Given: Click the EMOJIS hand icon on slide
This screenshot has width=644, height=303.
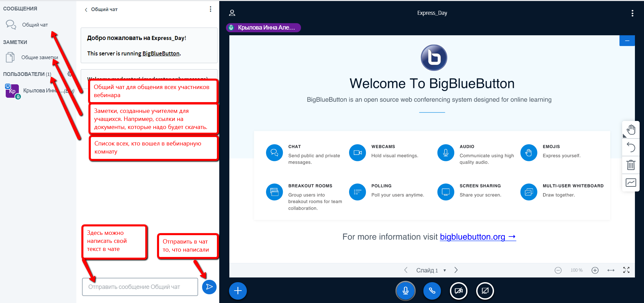Looking at the screenshot, I should pyautogui.click(x=529, y=153).
